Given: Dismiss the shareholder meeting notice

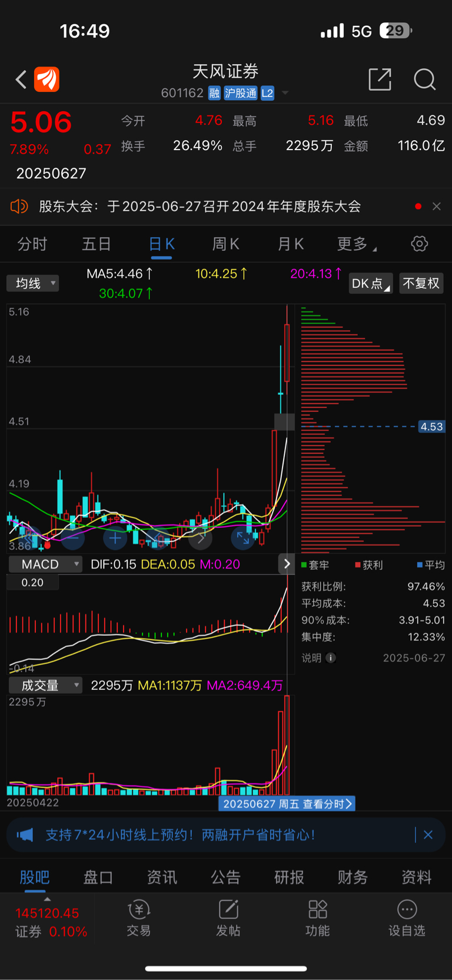Looking at the screenshot, I should (x=436, y=207).
